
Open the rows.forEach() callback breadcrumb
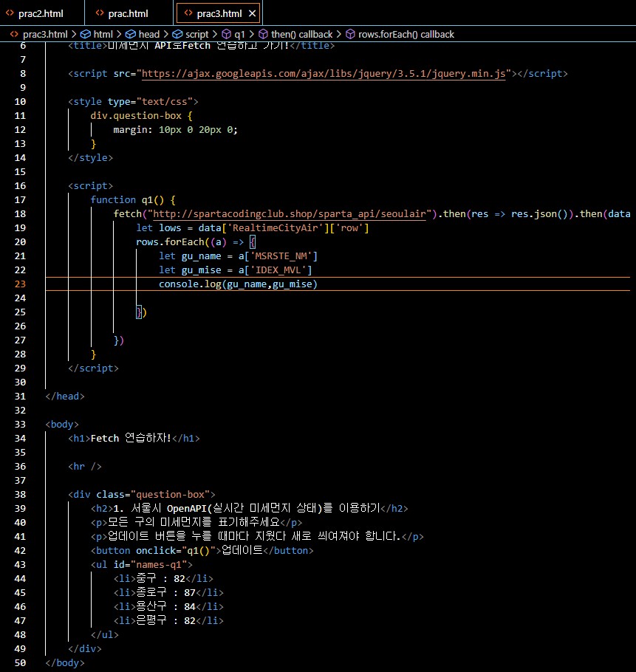point(406,34)
